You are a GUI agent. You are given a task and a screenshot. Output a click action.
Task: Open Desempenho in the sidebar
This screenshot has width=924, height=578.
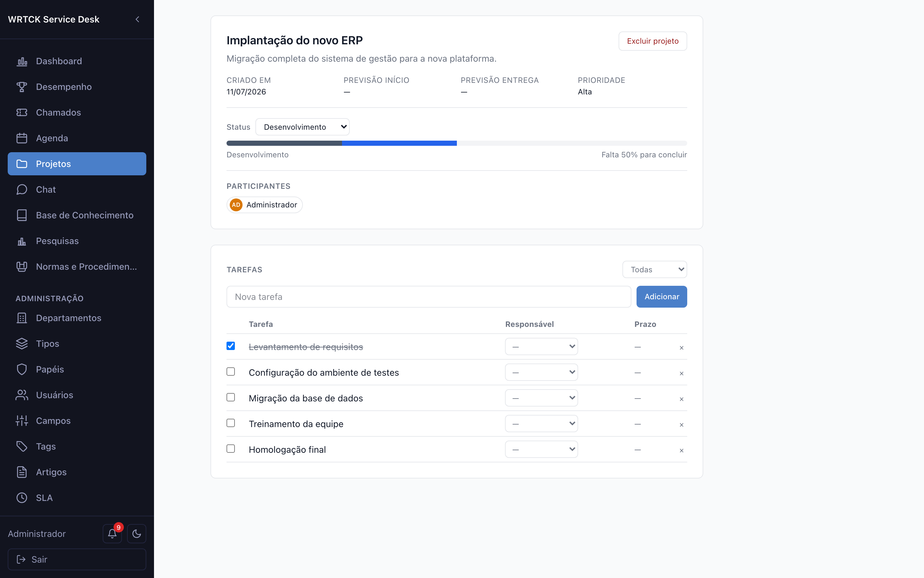(77, 87)
